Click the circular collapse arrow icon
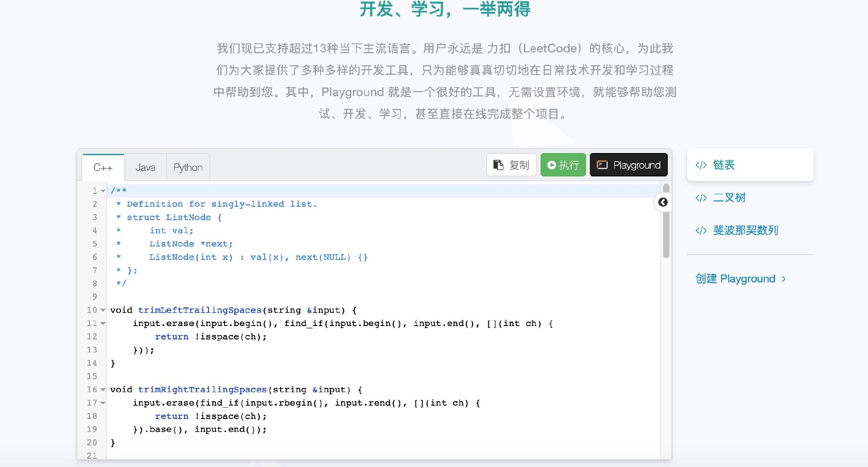 point(663,202)
